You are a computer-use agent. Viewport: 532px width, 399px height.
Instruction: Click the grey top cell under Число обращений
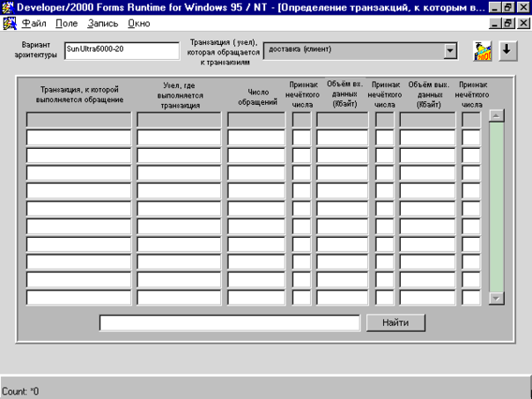[256, 120]
